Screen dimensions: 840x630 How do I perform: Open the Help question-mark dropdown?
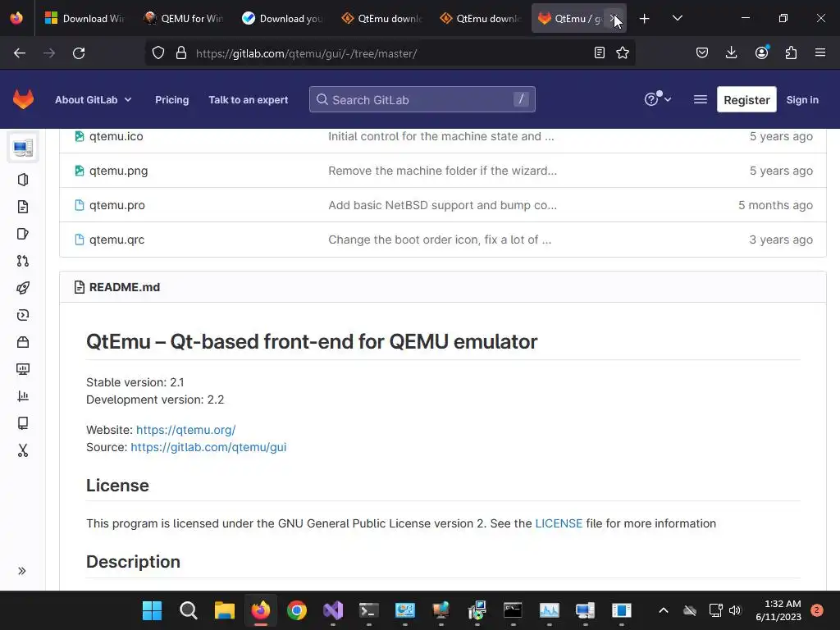[x=657, y=99]
